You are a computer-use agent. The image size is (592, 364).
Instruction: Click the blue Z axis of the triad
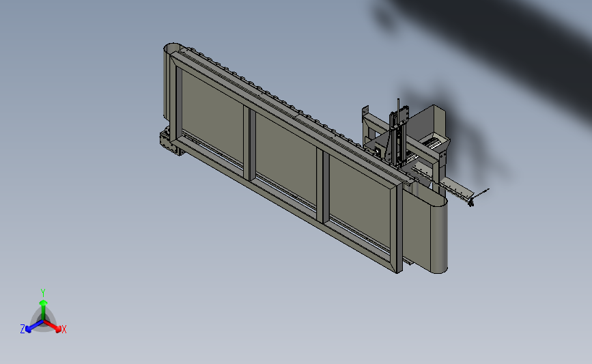34,326
